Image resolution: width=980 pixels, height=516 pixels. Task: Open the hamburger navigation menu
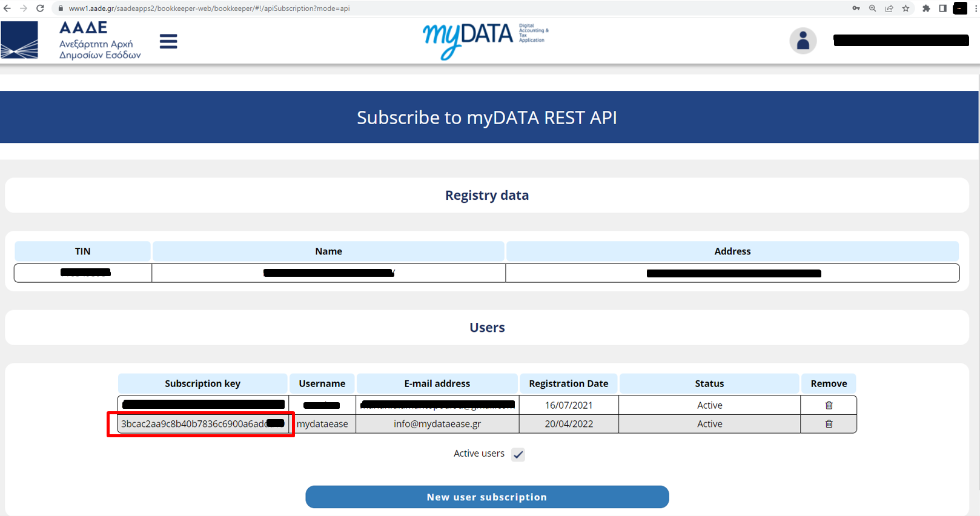click(168, 42)
